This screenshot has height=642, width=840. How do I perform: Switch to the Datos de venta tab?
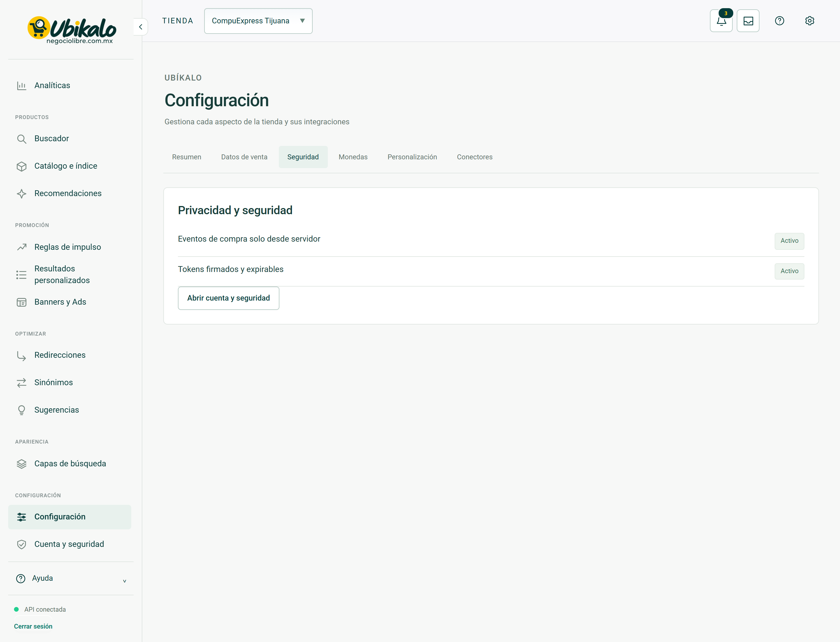click(x=244, y=157)
